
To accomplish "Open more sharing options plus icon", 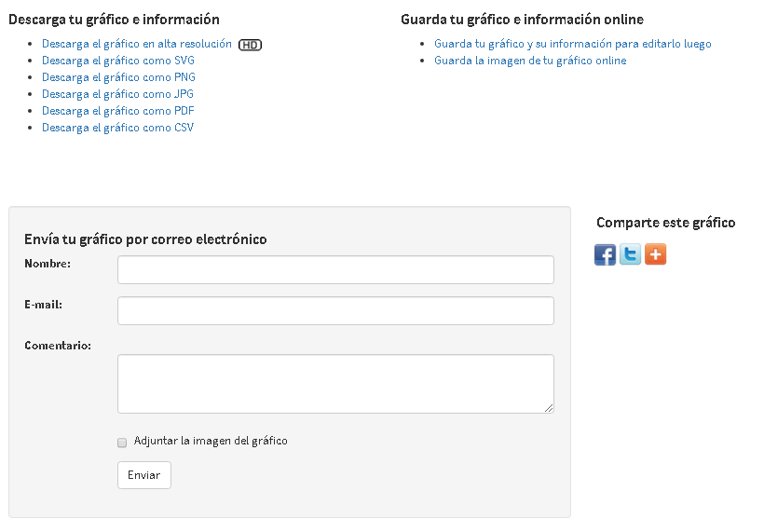I will pos(655,254).
